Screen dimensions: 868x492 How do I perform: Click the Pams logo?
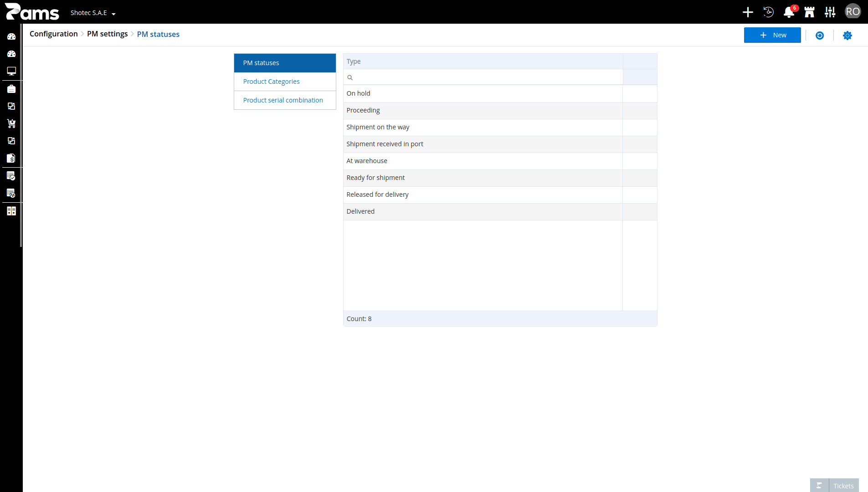pyautogui.click(x=32, y=12)
